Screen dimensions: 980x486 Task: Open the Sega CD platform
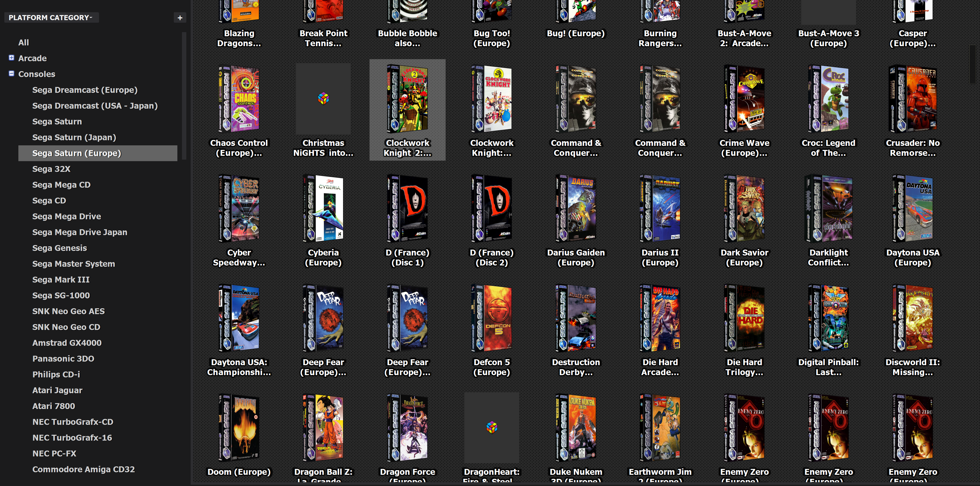[x=49, y=201]
